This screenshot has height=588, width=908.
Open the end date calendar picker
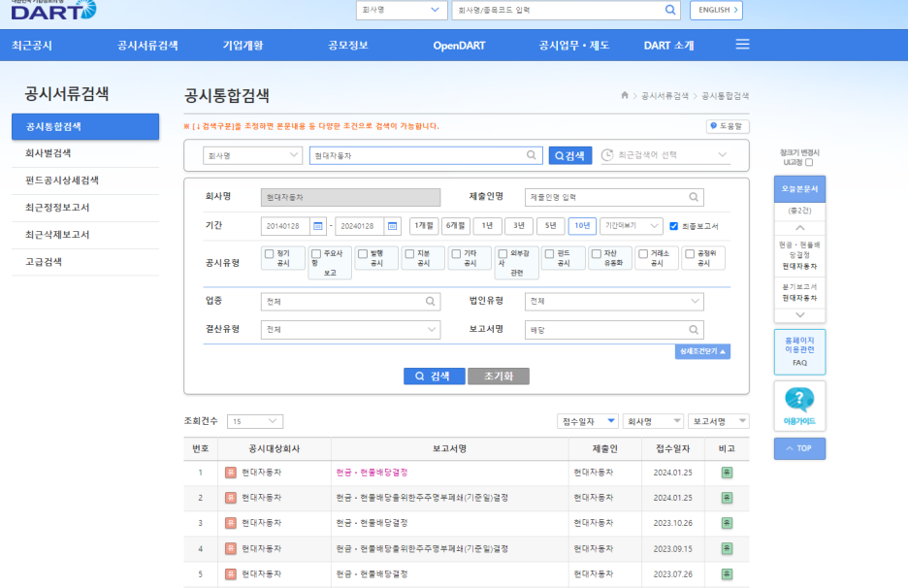[392, 226]
